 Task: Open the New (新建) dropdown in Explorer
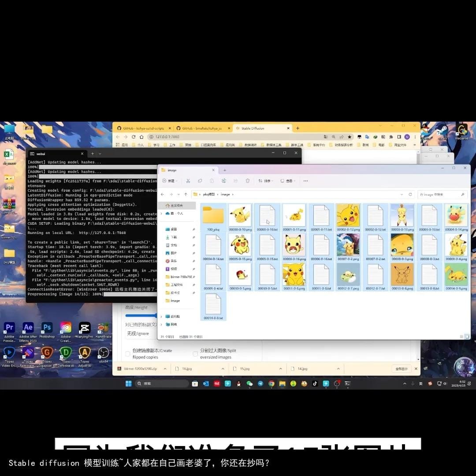tap(169, 181)
